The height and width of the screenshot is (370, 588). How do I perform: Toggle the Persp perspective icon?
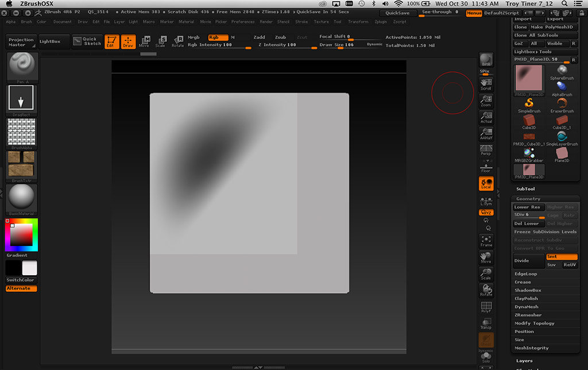[x=486, y=149]
